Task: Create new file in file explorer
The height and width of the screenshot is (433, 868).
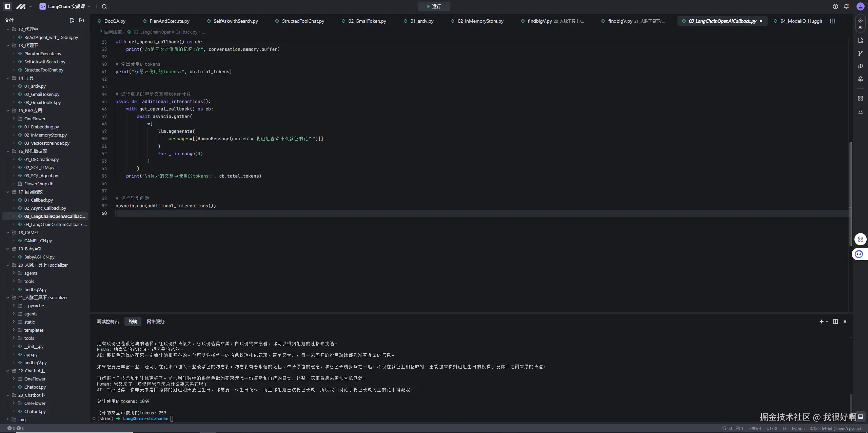Action: [x=72, y=20]
